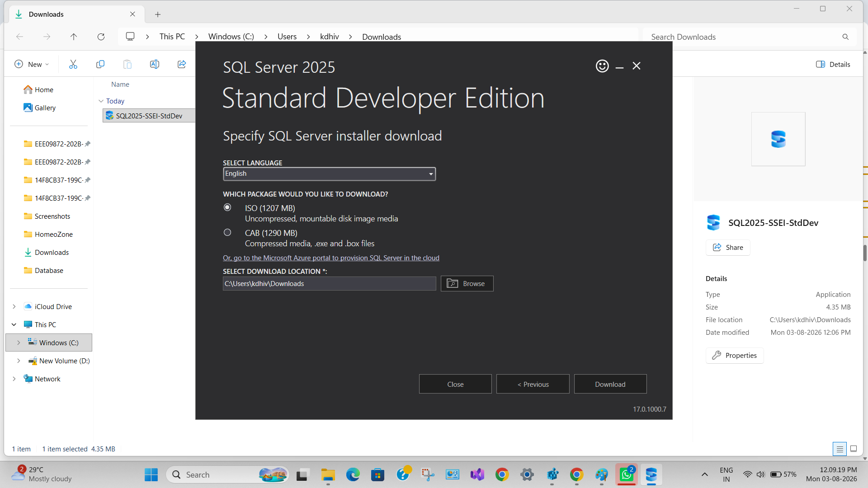Viewport: 868px width, 488px height.
Task: Expand the Windows (C:) tree node
Action: tap(19, 343)
